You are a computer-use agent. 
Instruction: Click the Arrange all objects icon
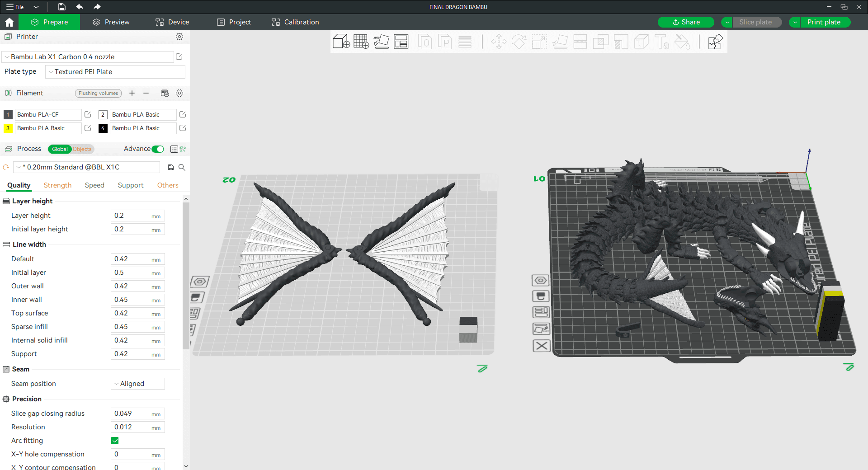point(401,42)
